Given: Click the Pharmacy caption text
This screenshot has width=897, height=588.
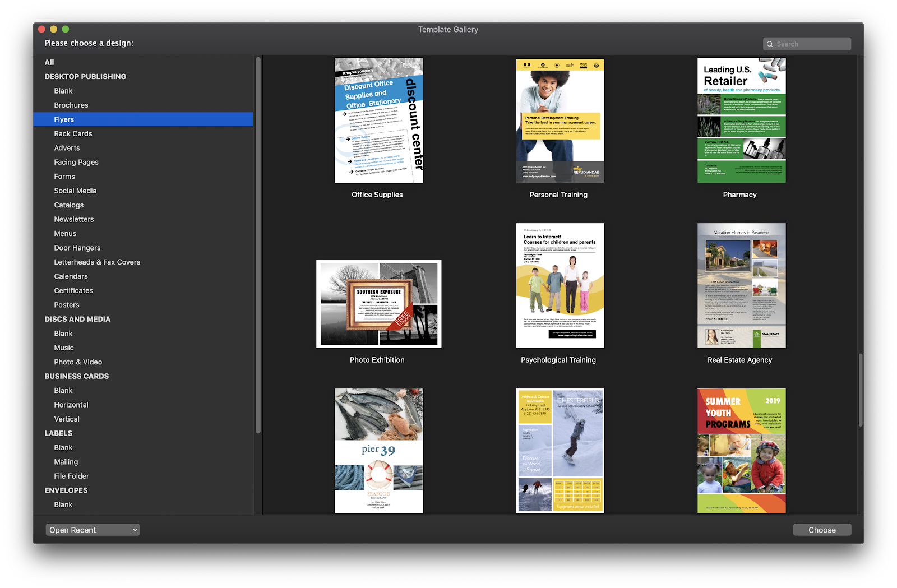Looking at the screenshot, I should click(x=740, y=195).
